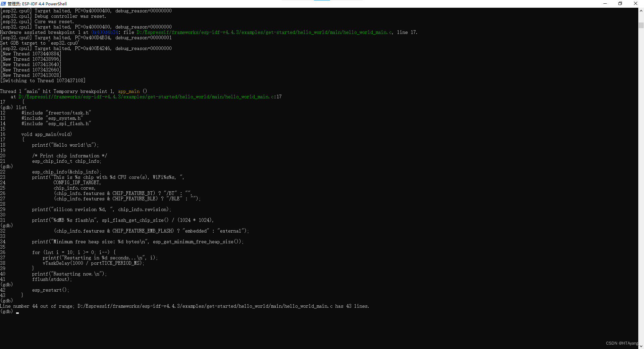The width and height of the screenshot is (644, 349).
Task: Restore down the PowerShell window
Action: tap(620, 4)
